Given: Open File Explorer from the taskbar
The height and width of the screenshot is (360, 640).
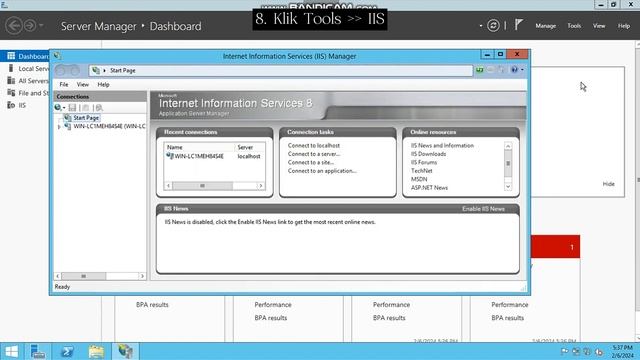Looking at the screenshot, I should [x=96, y=351].
